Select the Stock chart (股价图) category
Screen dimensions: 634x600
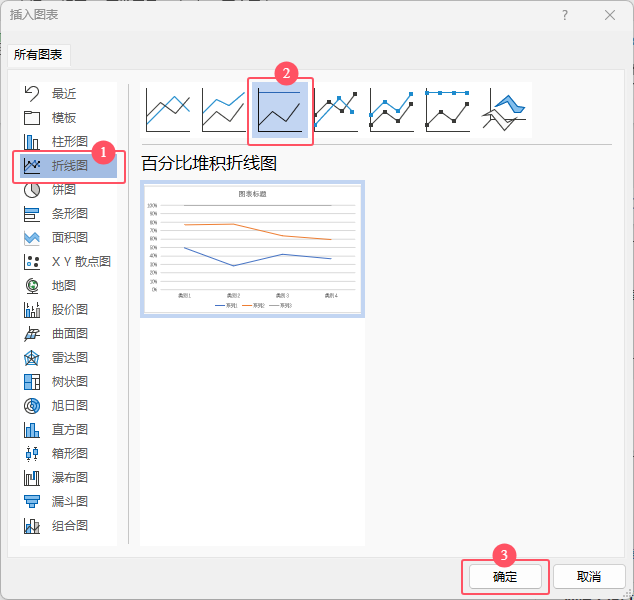coord(68,310)
